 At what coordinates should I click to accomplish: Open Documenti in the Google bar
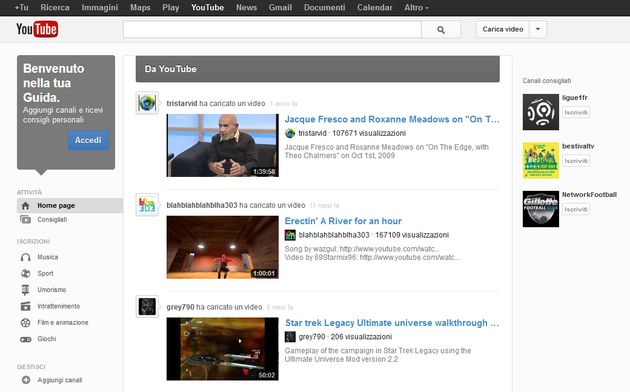pos(324,8)
